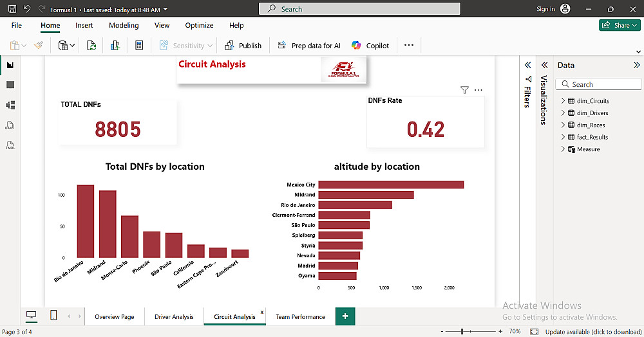
Task: Select the Format painter brush icon
Action: point(39,46)
